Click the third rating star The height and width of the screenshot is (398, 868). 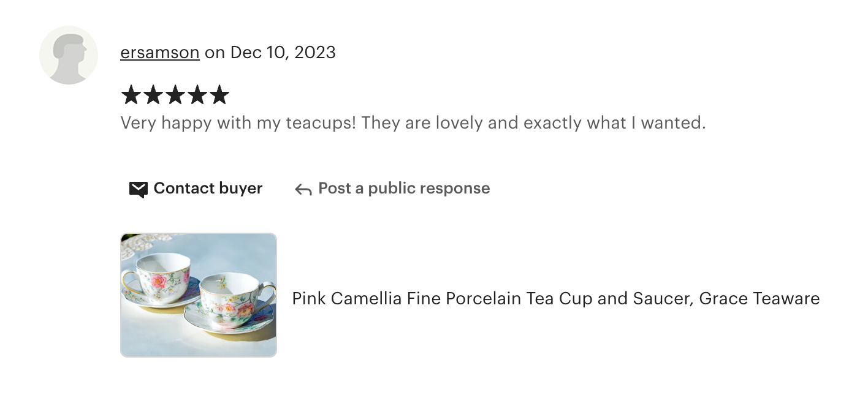tap(175, 95)
